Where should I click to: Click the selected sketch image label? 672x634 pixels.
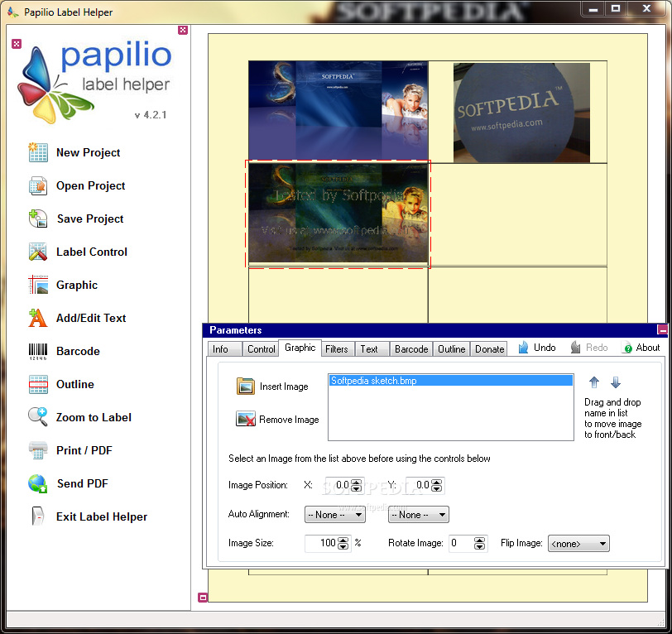pyautogui.click(x=338, y=213)
